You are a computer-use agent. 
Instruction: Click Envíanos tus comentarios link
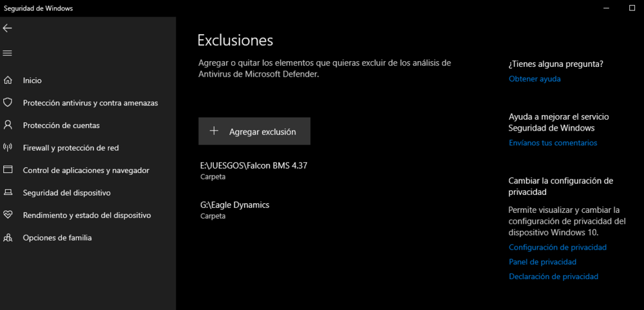553,143
